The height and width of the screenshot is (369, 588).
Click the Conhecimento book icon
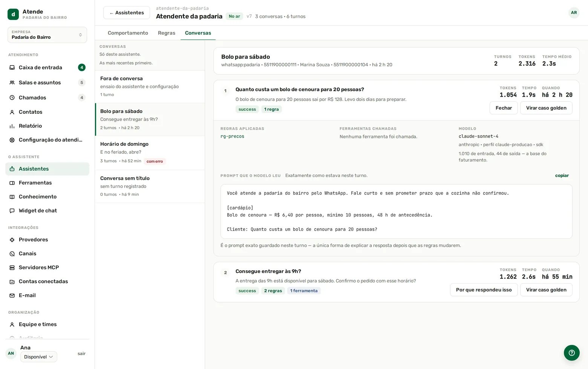coord(12,197)
